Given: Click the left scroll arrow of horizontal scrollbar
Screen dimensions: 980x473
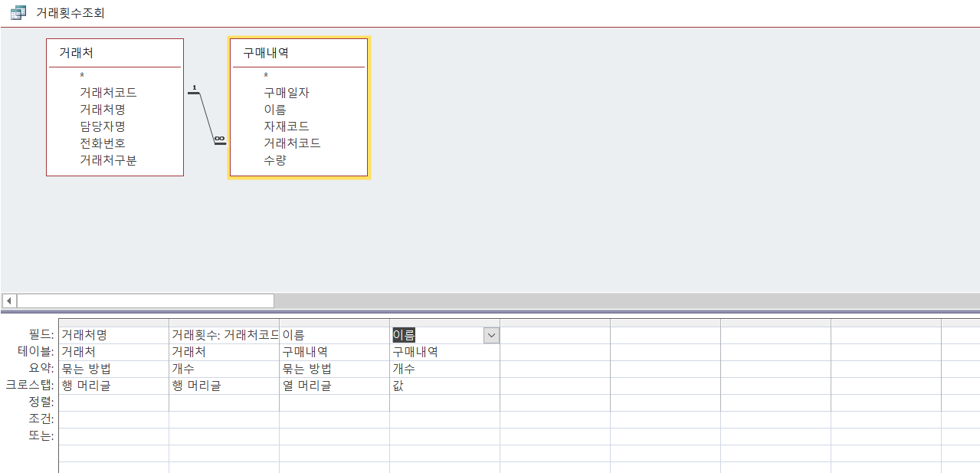Looking at the screenshot, I should [9, 301].
